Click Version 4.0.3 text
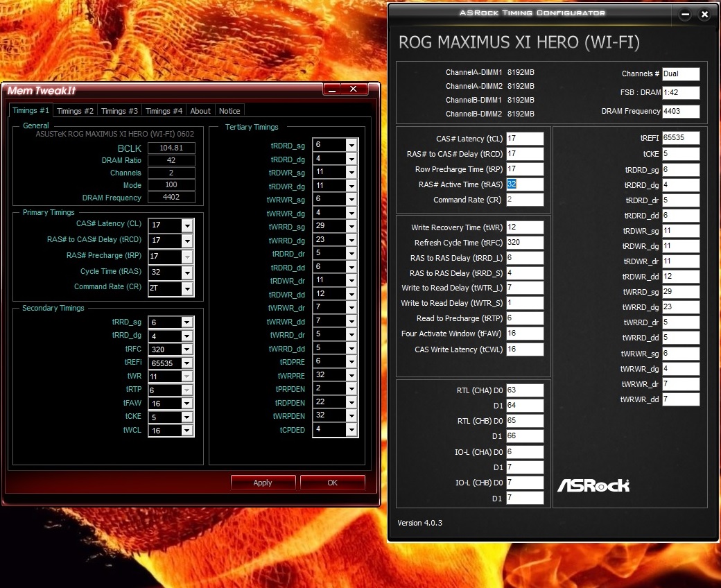The image size is (721, 588). (420, 524)
